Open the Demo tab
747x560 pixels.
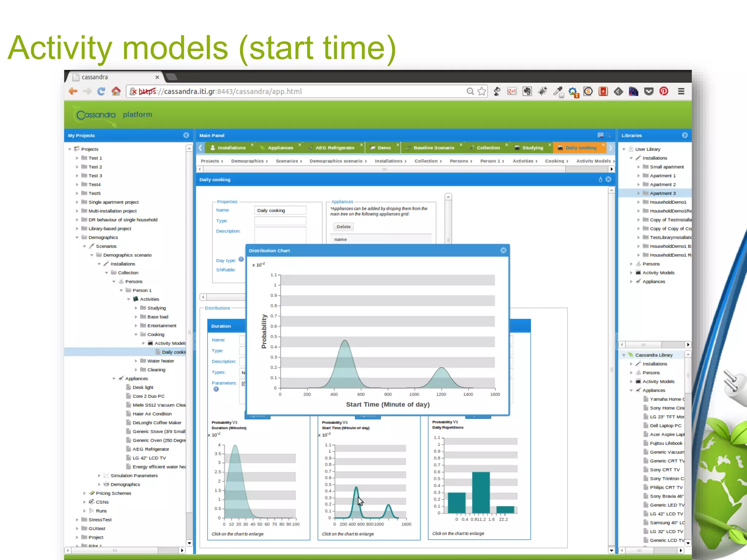pos(383,148)
